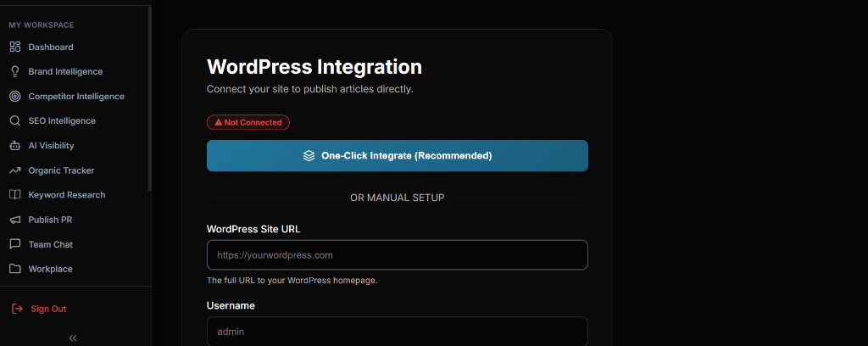
Task: Click the sidebar vertical scrollbar
Action: click(149, 98)
